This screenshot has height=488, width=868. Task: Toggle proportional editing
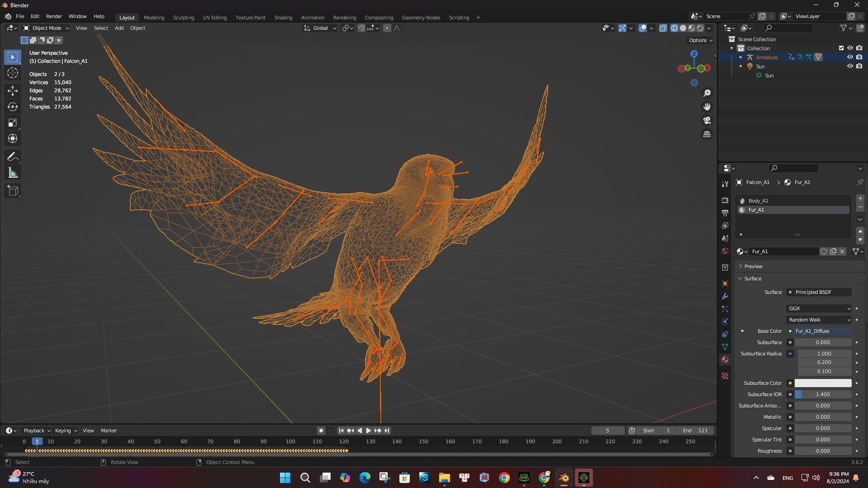coord(387,28)
